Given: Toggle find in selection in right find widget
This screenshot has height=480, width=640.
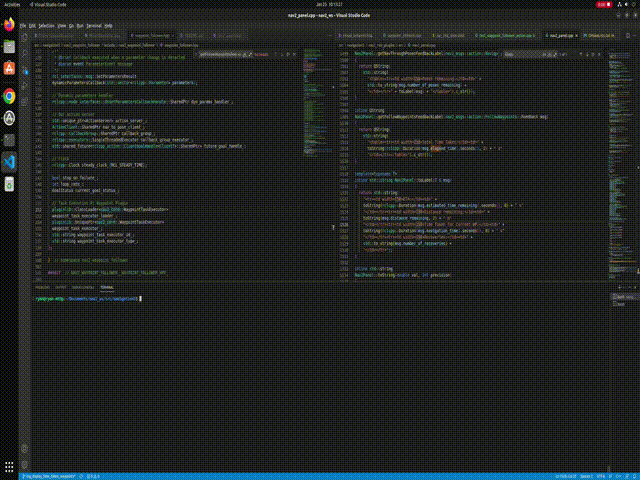Looking at the screenshot, I should (593, 54).
